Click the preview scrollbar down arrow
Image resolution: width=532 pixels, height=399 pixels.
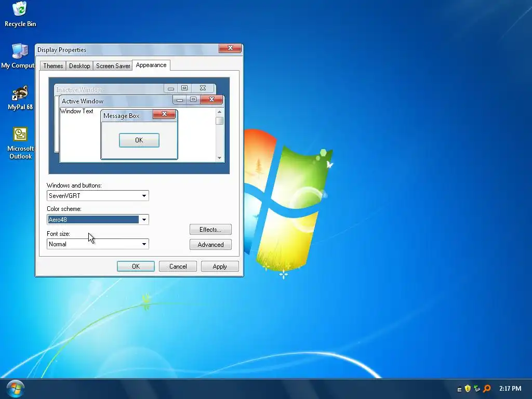pos(220,158)
